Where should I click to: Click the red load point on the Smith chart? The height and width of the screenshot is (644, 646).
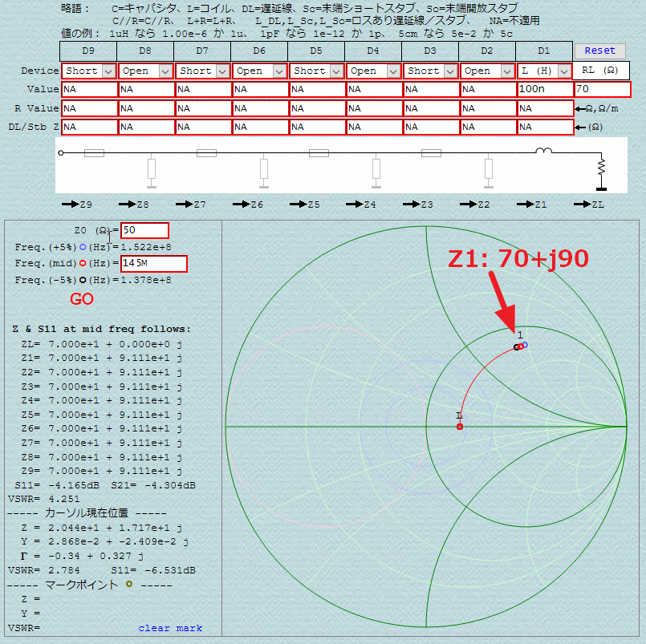click(460, 427)
